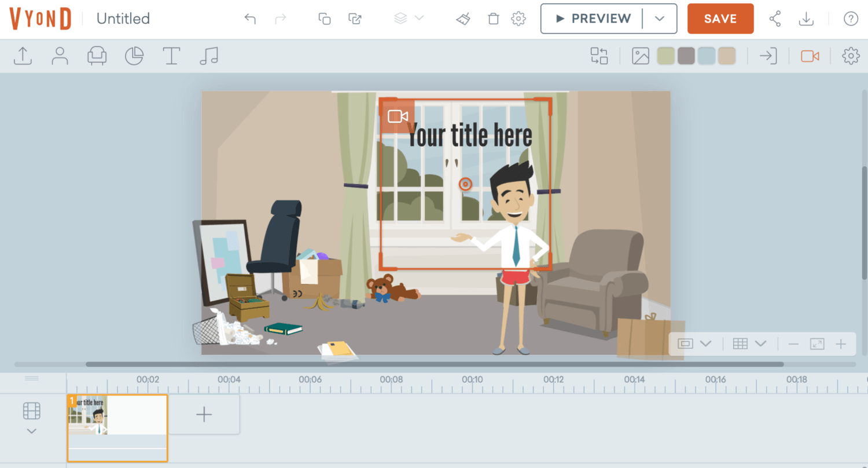Image resolution: width=868 pixels, height=468 pixels.
Task: Click the Untitled video title
Action: tap(123, 19)
